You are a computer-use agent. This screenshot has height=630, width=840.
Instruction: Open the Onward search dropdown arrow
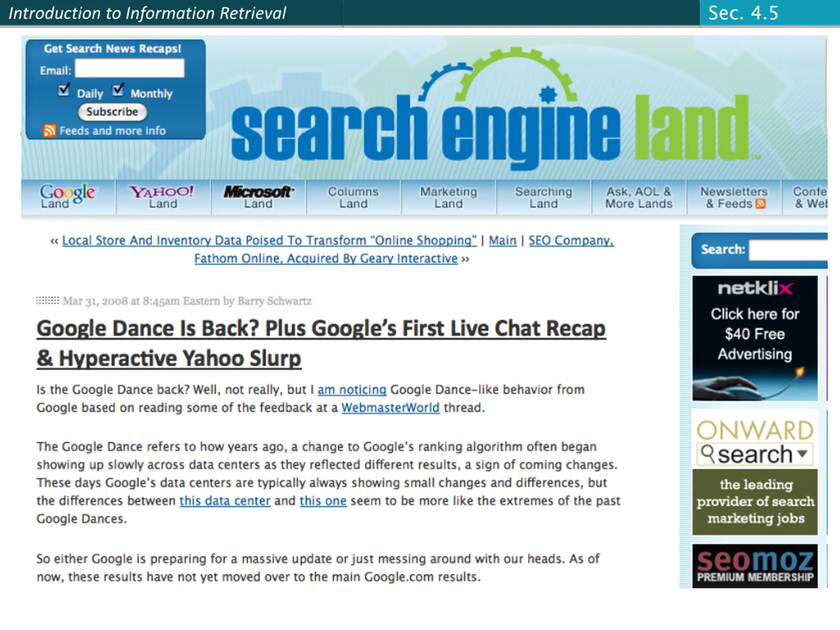802,454
